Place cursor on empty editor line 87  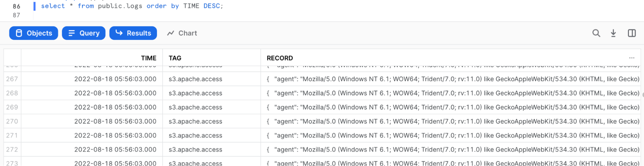(x=129, y=15)
